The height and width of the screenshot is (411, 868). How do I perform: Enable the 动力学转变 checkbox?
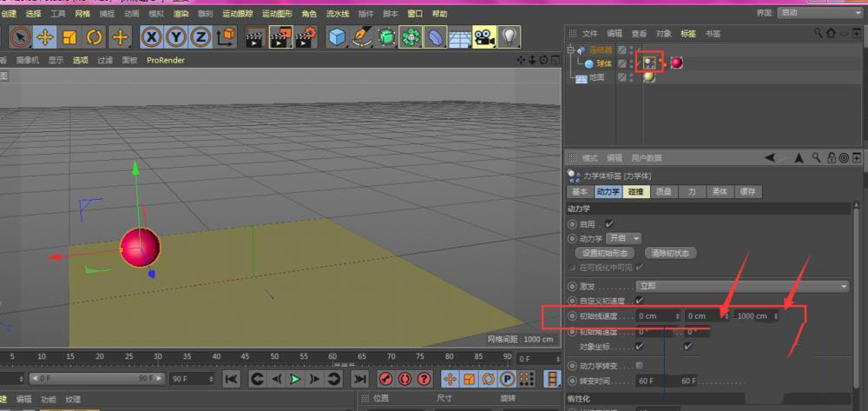[640, 365]
